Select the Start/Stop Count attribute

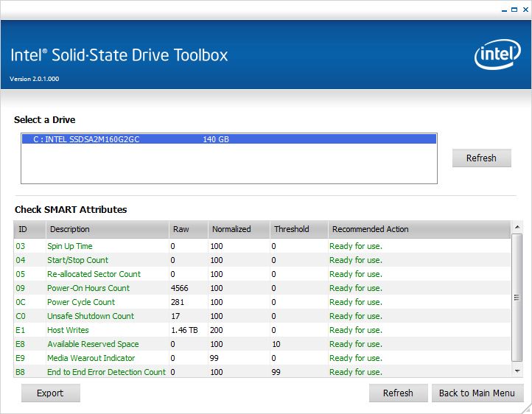262,260
